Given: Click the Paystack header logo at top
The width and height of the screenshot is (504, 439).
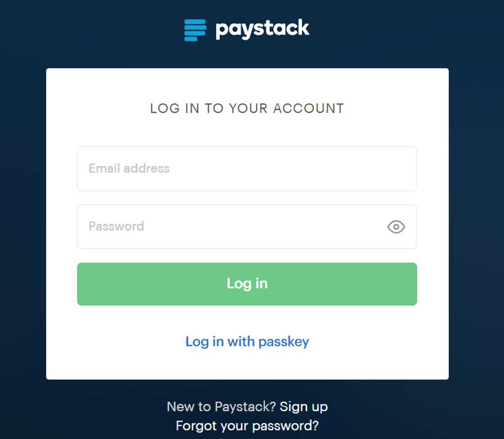Looking at the screenshot, I should click(247, 30).
